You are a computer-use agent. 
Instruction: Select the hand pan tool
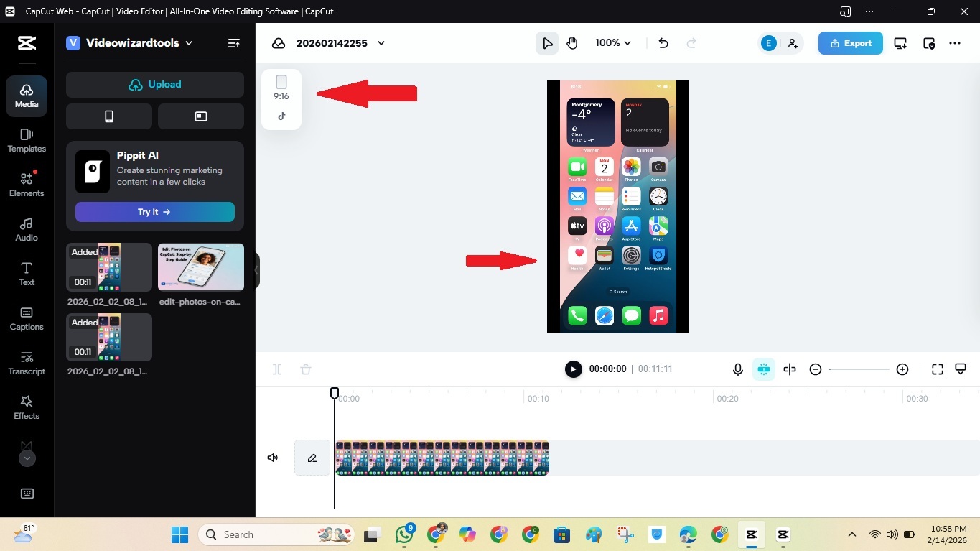(572, 43)
